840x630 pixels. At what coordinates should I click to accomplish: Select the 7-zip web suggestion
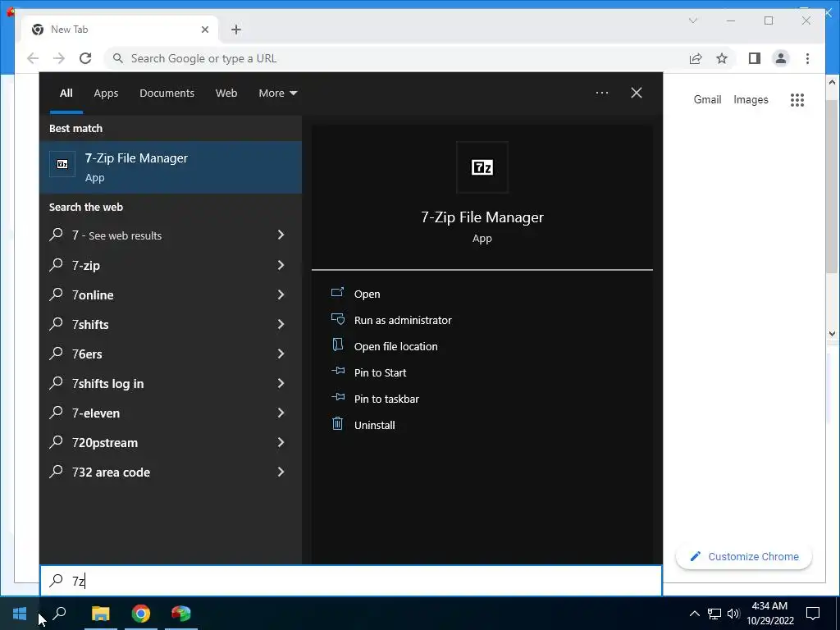coord(171,265)
